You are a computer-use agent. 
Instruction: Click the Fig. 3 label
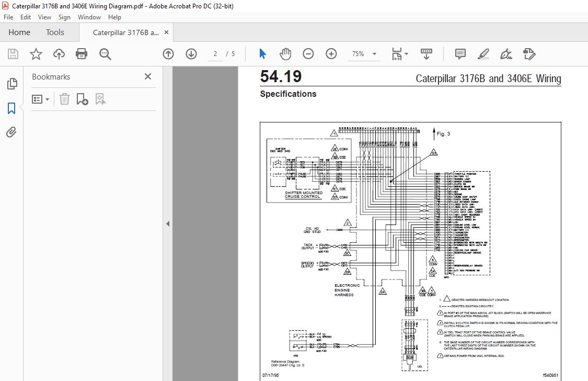(x=443, y=133)
